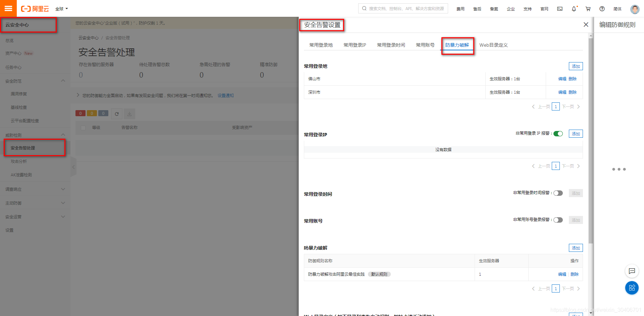Filter by red urgent alert count

click(80, 114)
